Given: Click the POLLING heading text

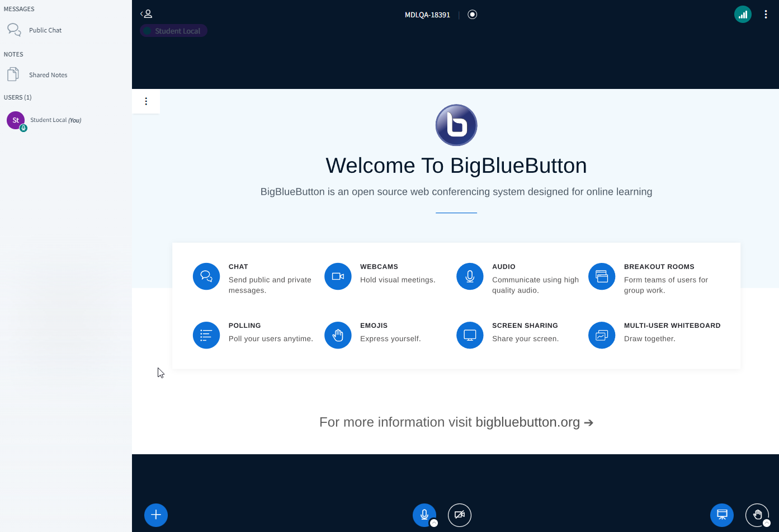Looking at the screenshot, I should pyautogui.click(x=244, y=326).
